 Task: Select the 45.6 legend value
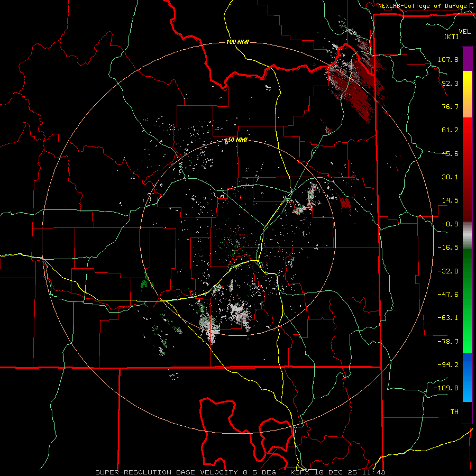(450, 153)
